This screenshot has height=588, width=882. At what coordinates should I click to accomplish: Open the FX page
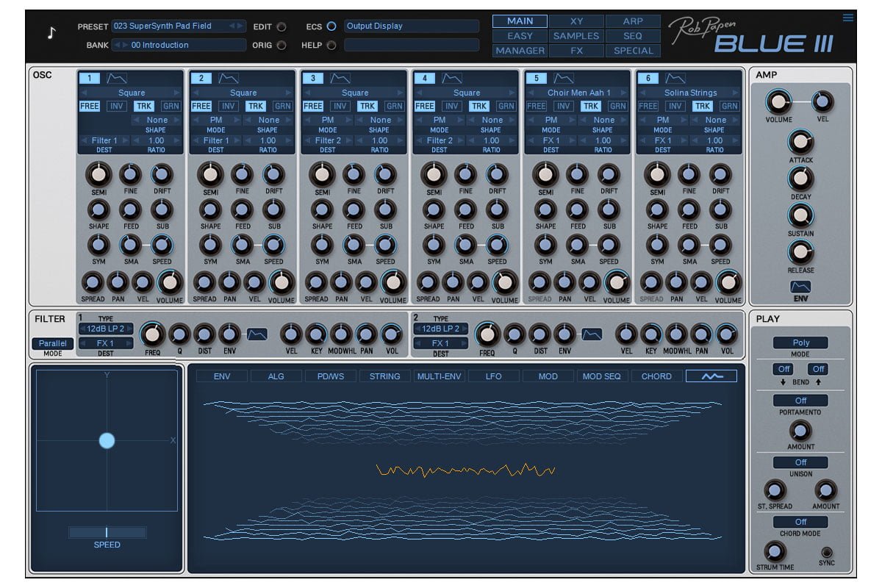577,51
